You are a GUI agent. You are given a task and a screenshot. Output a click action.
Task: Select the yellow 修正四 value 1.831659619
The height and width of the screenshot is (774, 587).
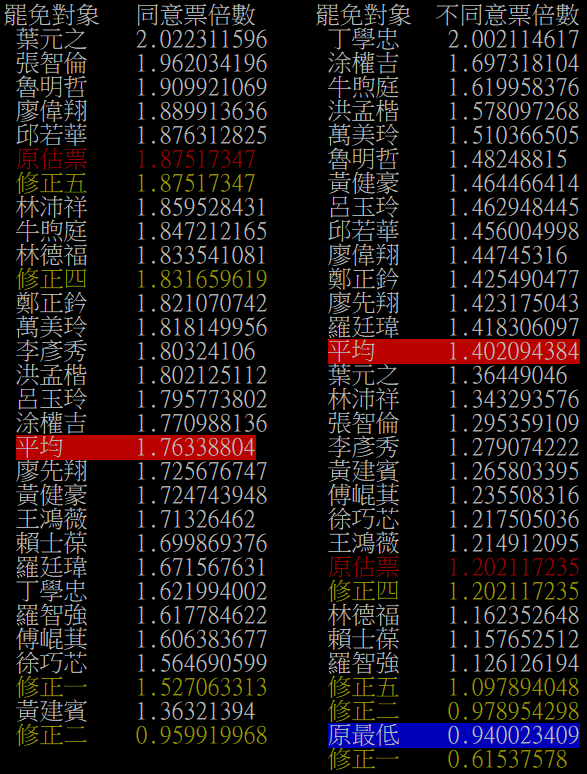[201, 279]
